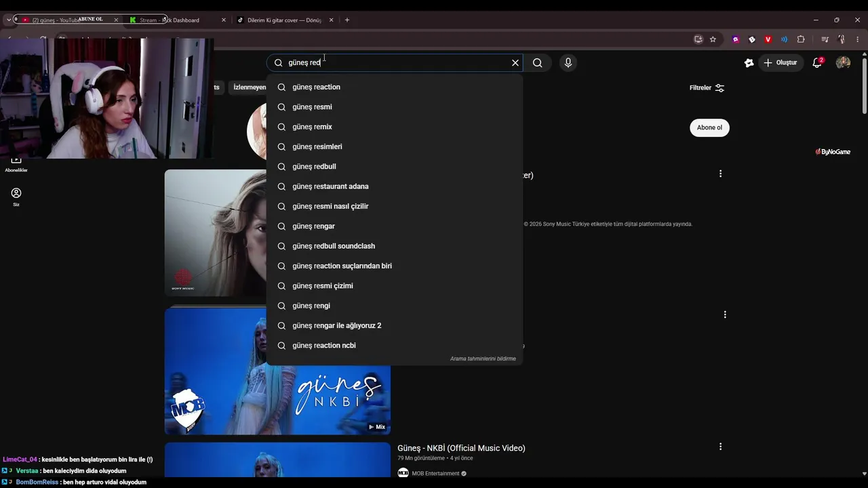Pick "güneş rengar ile ağlıyoruz 2" suggestion
This screenshot has height=488, width=868.
[x=395, y=325]
